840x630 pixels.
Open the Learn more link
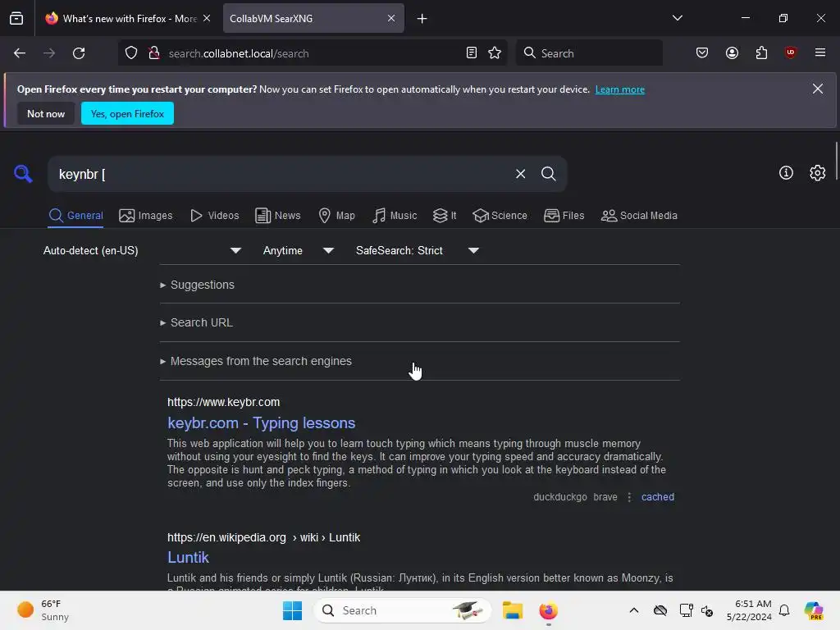click(x=620, y=89)
